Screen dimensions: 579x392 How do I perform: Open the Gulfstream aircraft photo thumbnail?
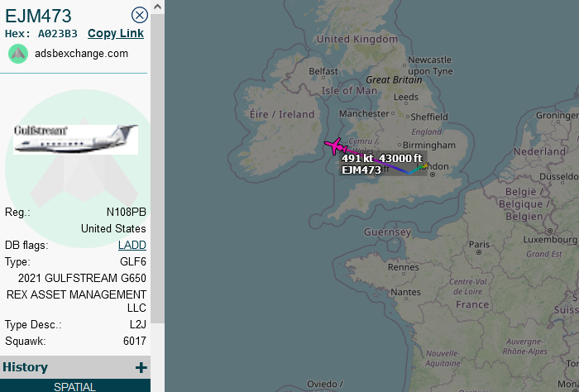tap(76, 139)
